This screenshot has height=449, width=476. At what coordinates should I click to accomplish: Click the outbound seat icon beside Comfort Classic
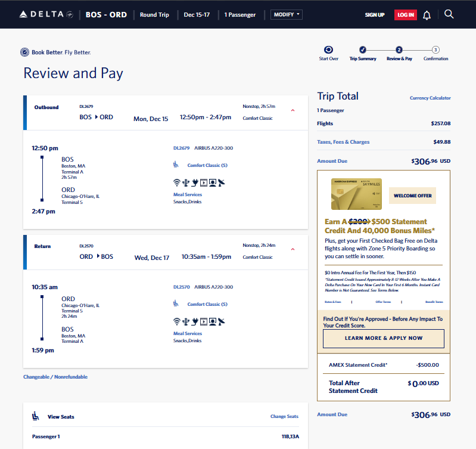[176, 165]
